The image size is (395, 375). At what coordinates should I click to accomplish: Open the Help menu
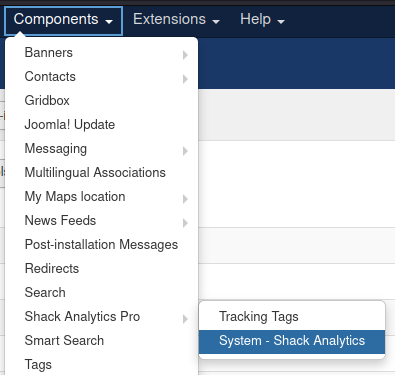(262, 20)
